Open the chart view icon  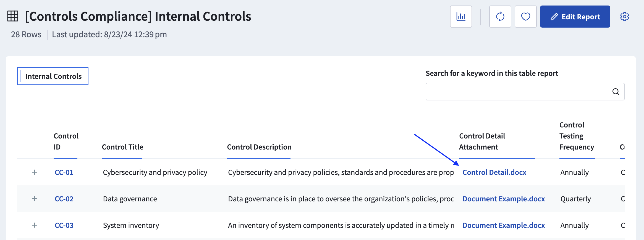pyautogui.click(x=461, y=17)
